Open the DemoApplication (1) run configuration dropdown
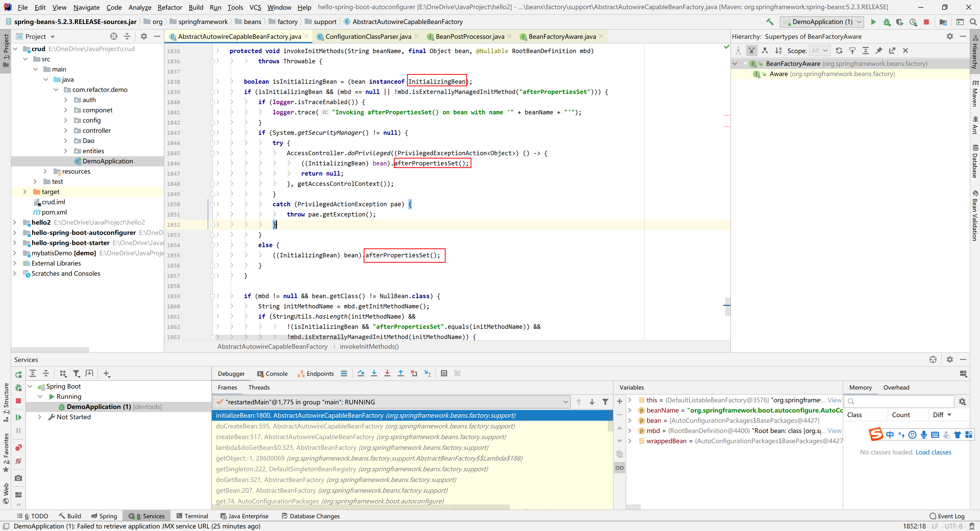The width and height of the screenshot is (980, 531). pyautogui.click(x=822, y=22)
